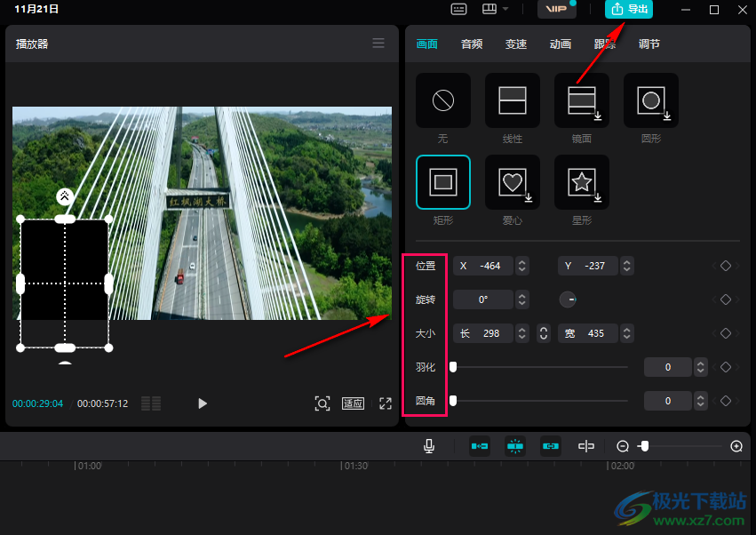Toggle the preview axis icon
Screen dimensions: 756x535
[585, 446]
